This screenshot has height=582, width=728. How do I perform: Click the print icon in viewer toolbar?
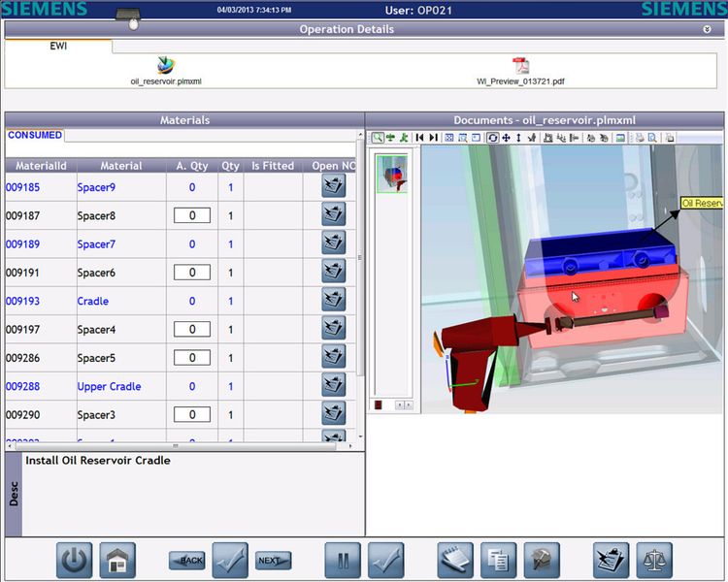coord(640,138)
